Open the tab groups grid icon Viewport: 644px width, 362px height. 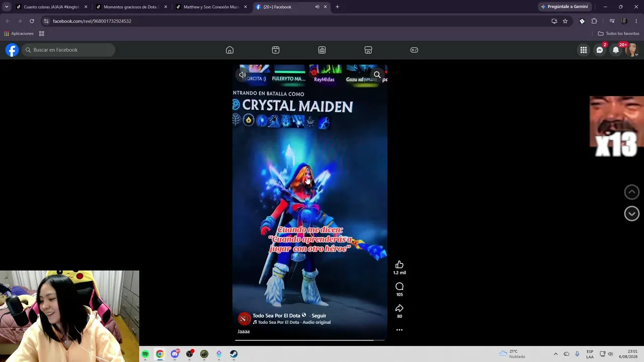pyautogui.click(x=42, y=34)
